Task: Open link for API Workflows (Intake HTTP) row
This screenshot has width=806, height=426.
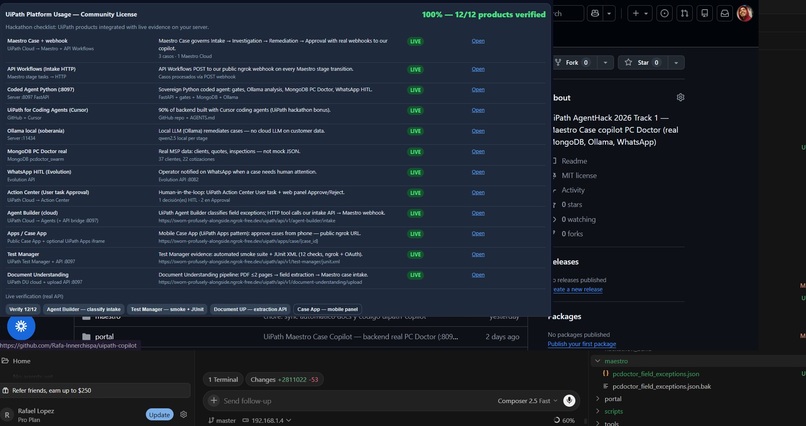Action: point(478,69)
